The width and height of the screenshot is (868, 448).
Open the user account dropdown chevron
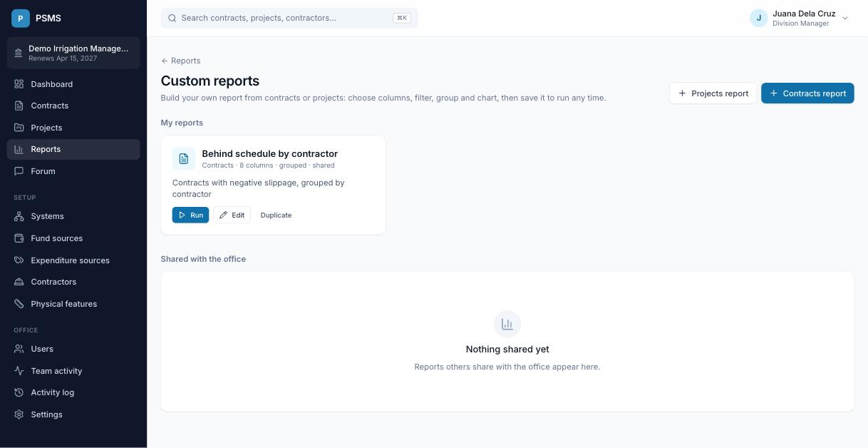point(845,19)
